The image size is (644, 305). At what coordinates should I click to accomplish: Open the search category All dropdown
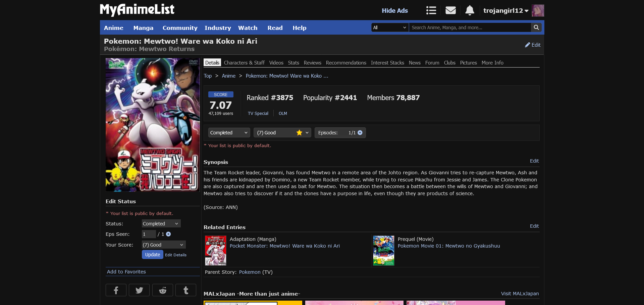tap(390, 28)
